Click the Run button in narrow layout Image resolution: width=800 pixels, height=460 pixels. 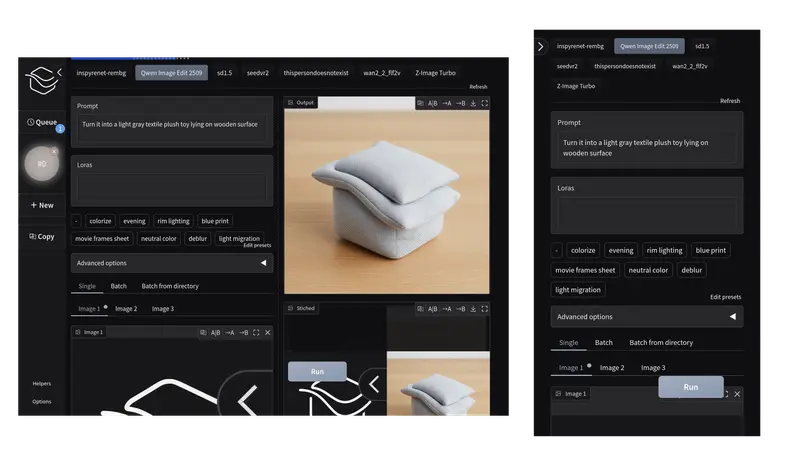pos(691,387)
